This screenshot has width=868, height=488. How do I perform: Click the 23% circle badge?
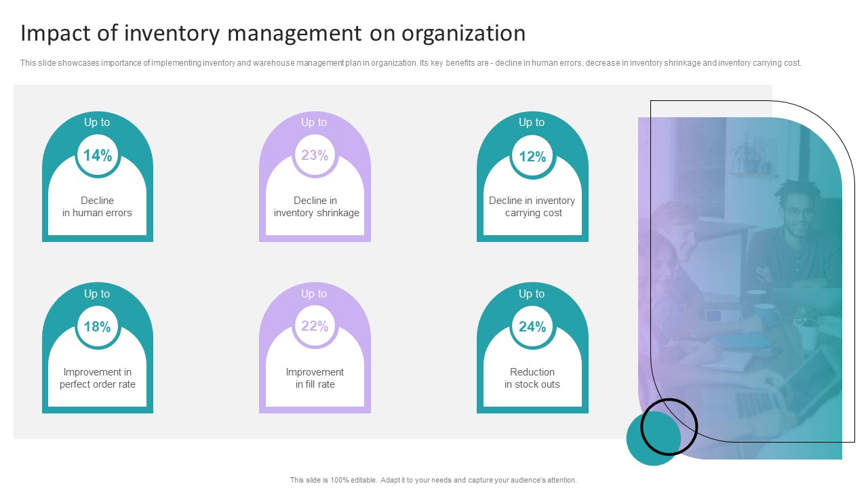coord(315,155)
